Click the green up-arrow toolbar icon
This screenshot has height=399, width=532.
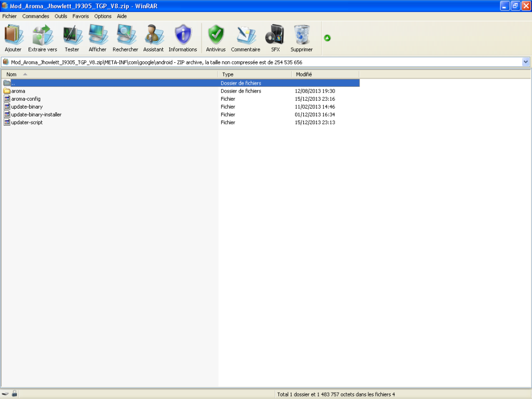pos(327,38)
